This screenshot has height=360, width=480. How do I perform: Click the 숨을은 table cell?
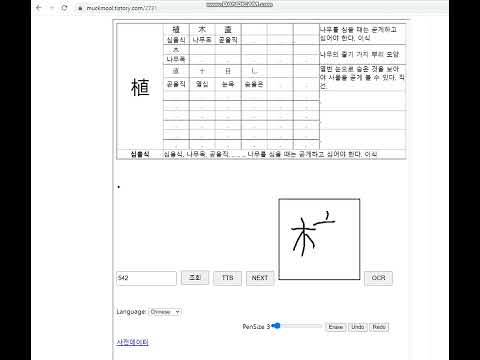[x=254, y=84]
